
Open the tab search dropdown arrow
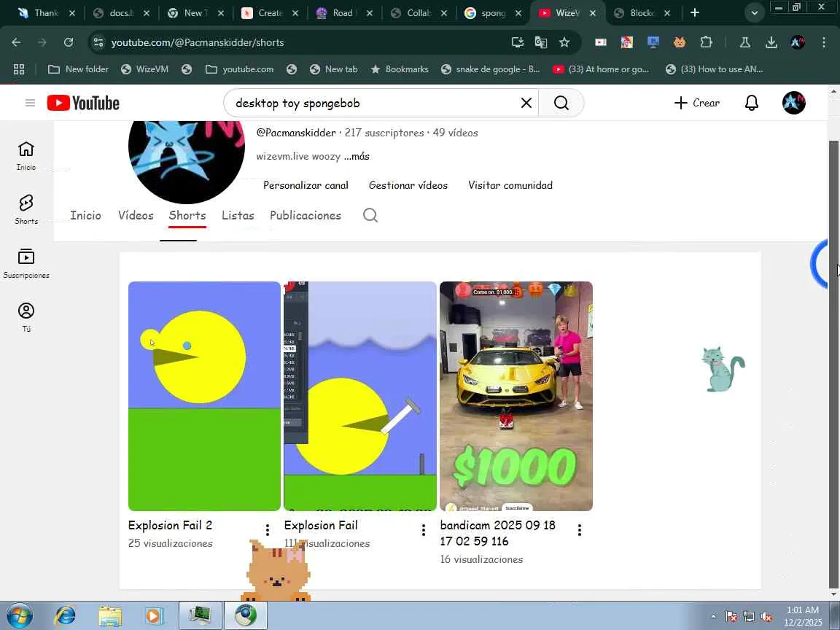tap(754, 13)
